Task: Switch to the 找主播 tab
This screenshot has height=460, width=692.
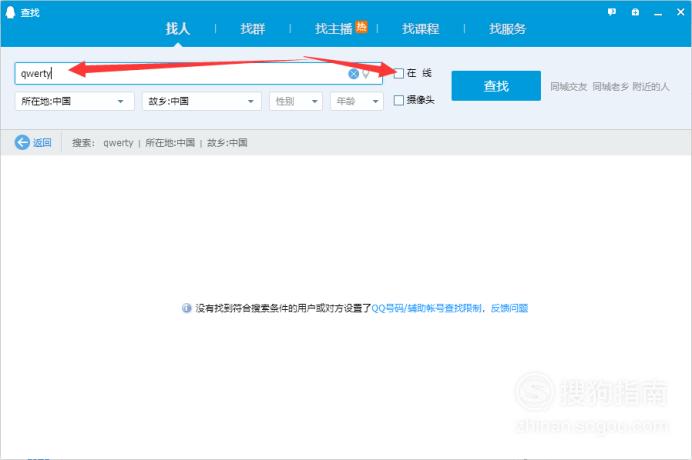Action: 334,29
